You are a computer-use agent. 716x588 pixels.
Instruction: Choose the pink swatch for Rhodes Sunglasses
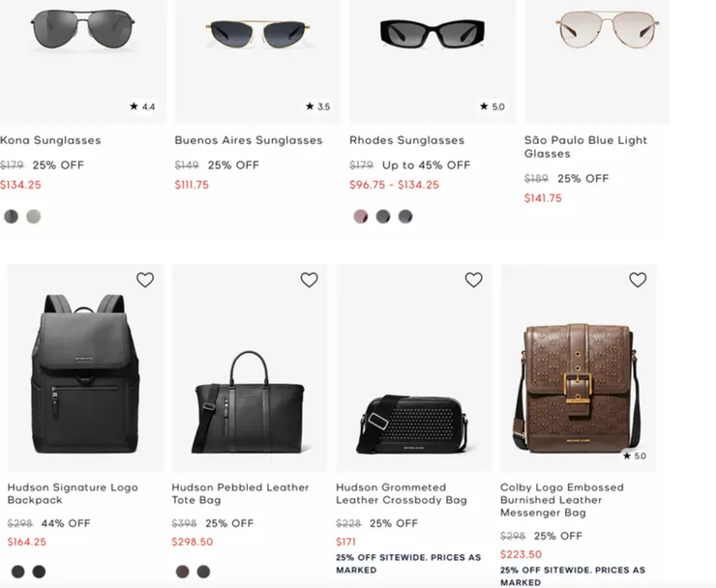[361, 217]
